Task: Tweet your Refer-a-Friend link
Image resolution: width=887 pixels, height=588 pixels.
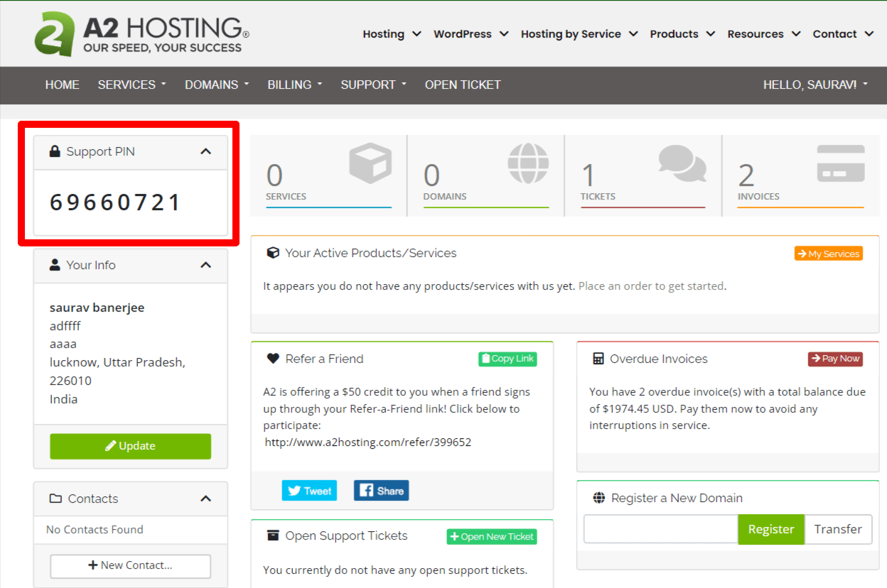Action: [x=309, y=490]
